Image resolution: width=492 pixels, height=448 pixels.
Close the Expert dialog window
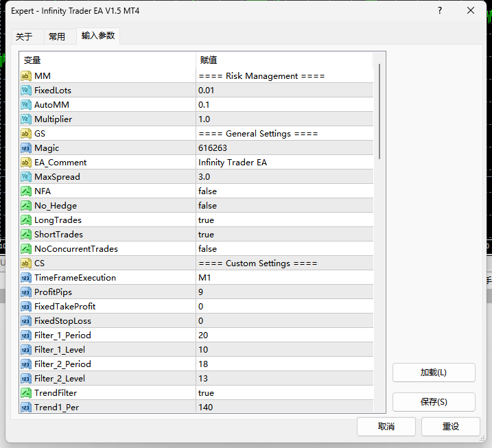click(470, 11)
